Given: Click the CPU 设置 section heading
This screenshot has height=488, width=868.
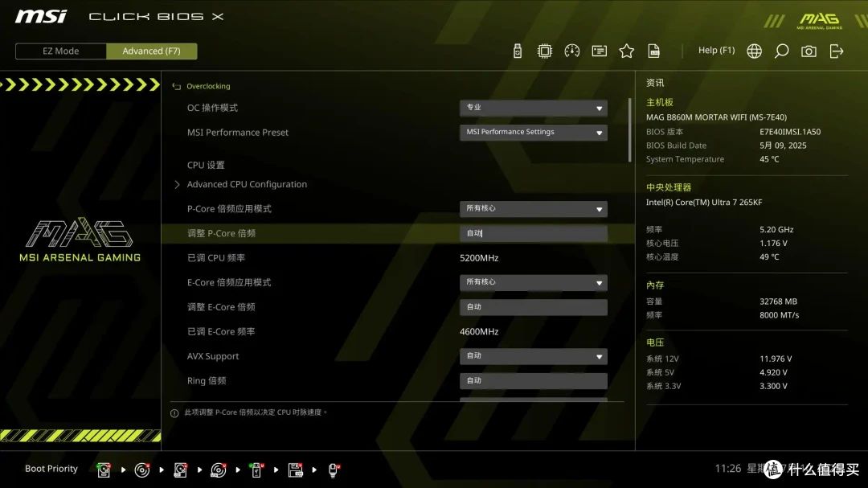Looking at the screenshot, I should click(206, 165).
